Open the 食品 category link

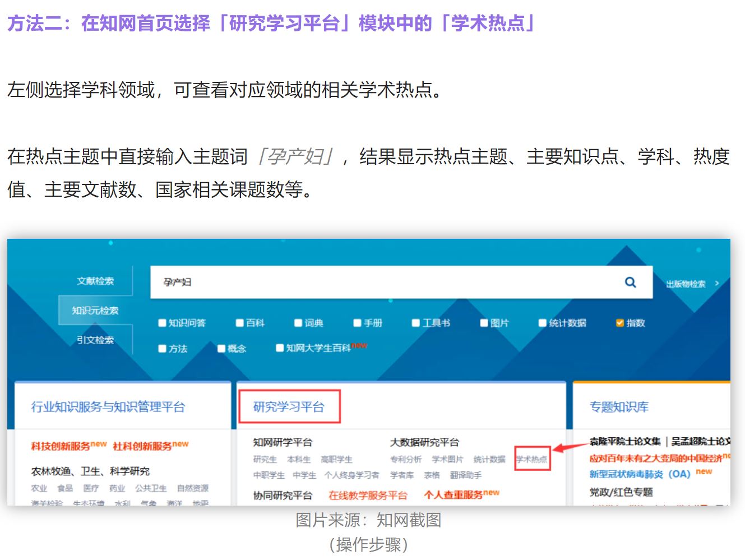pos(65,488)
